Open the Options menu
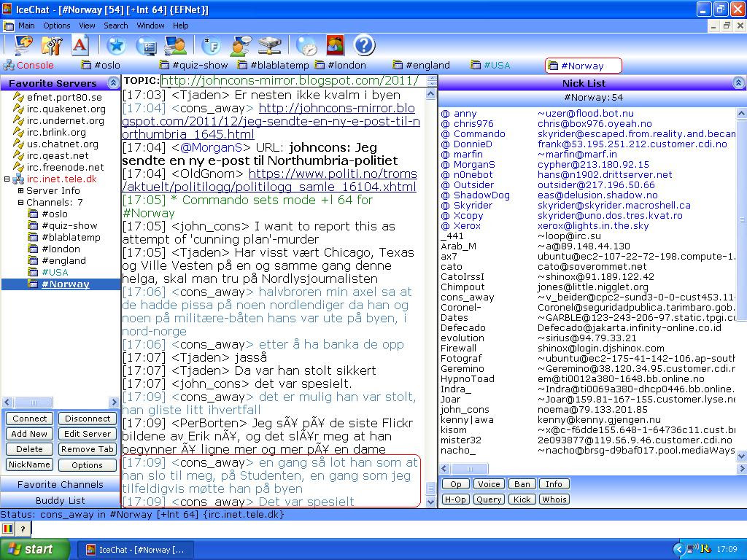 click(57, 26)
